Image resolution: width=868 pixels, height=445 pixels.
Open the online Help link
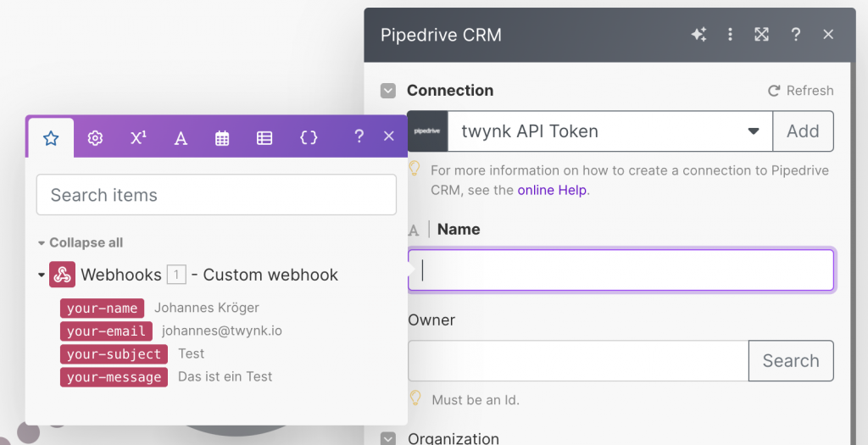(x=552, y=190)
